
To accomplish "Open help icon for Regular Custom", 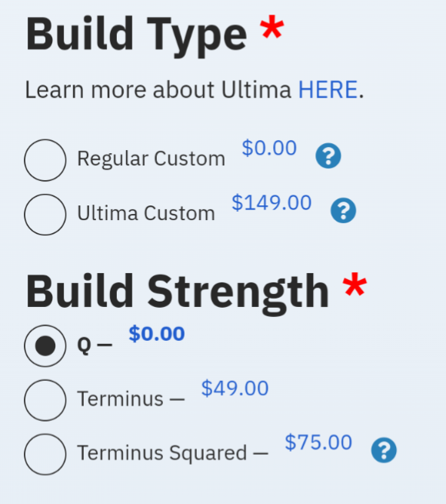I will (328, 156).
